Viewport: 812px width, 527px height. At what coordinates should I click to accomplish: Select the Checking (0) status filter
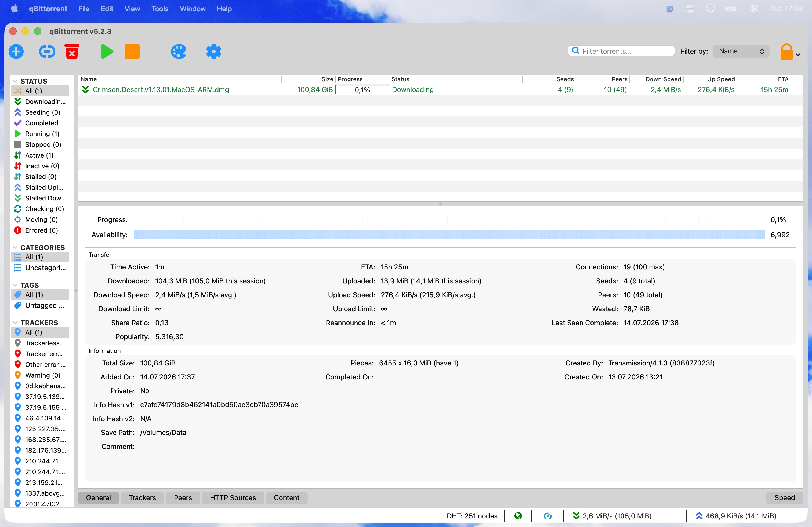click(40, 209)
